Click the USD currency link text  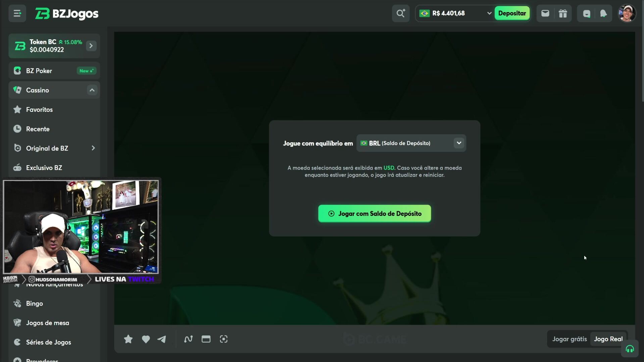point(389,168)
